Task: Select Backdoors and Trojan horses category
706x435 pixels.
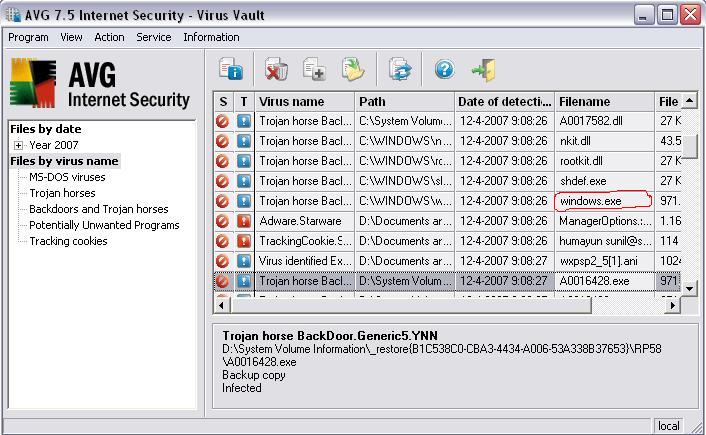Action: pos(99,209)
